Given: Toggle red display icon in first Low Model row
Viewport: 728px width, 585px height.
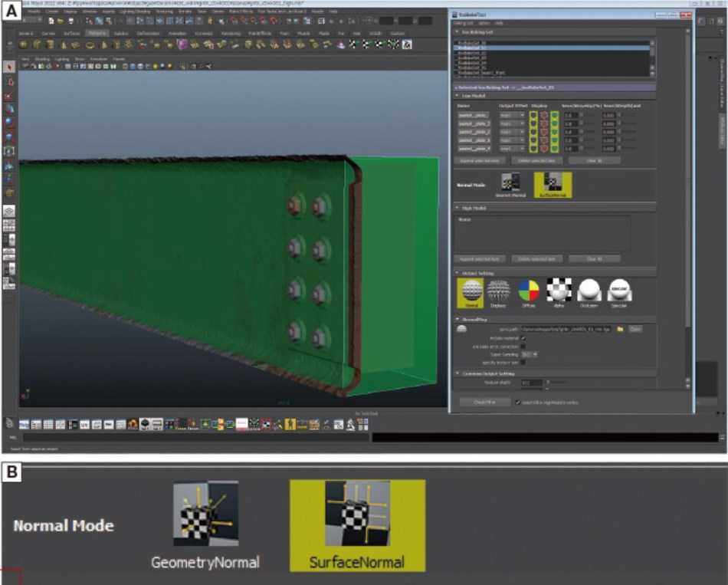Looking at the screenshot, I should click(543, 115).
